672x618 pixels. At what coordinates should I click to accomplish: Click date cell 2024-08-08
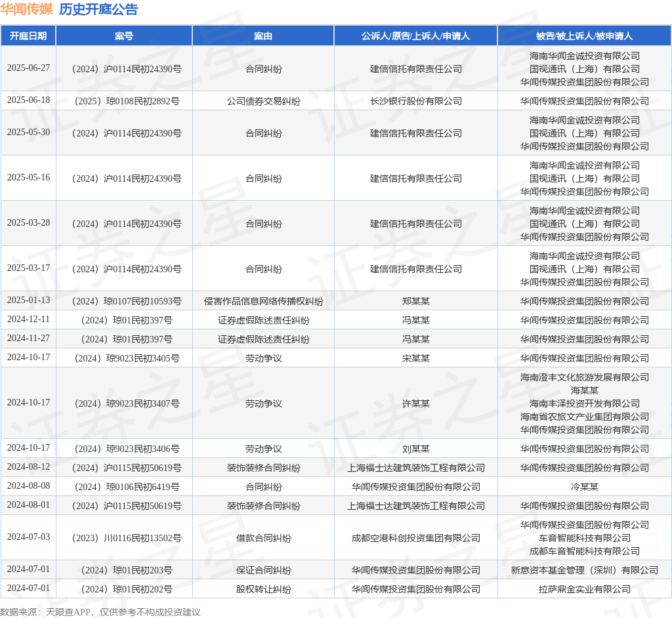point(28,485)
